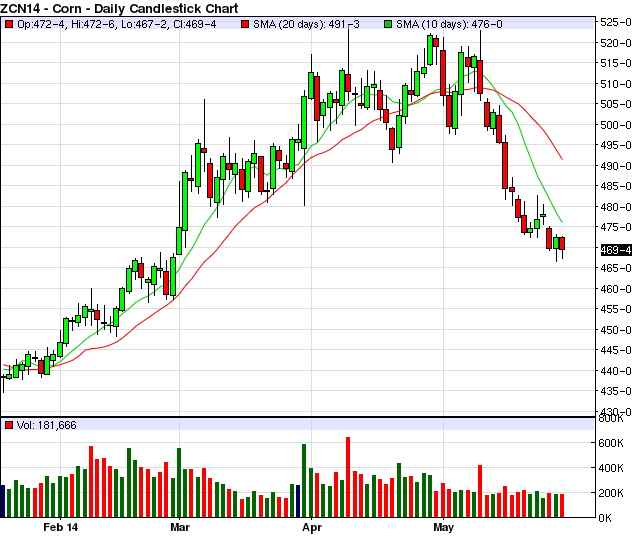Viewport: 640px width, 536px height.
Task: Click the '465-0' price axis label
Action: [616, 268]
